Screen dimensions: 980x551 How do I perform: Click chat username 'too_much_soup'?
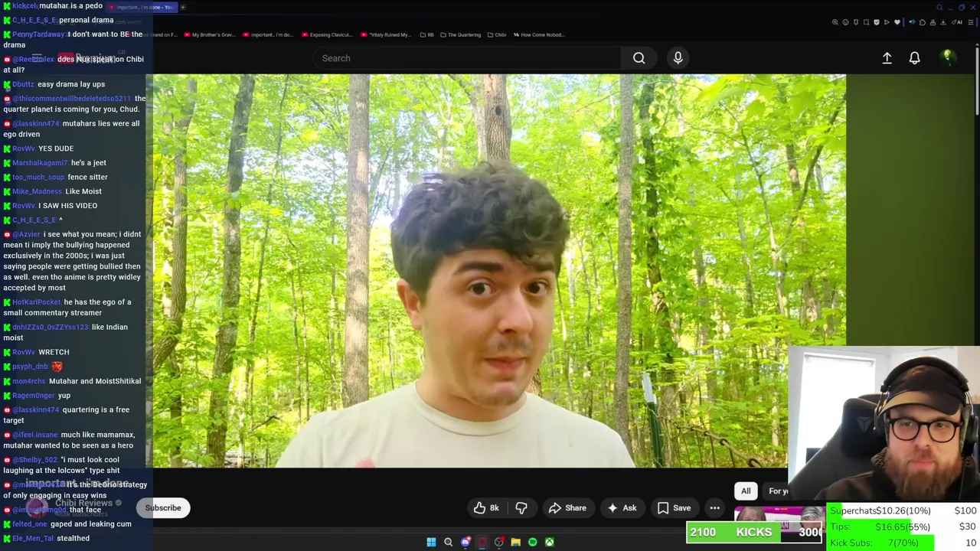pyautogui.click(x=38, y=178)
